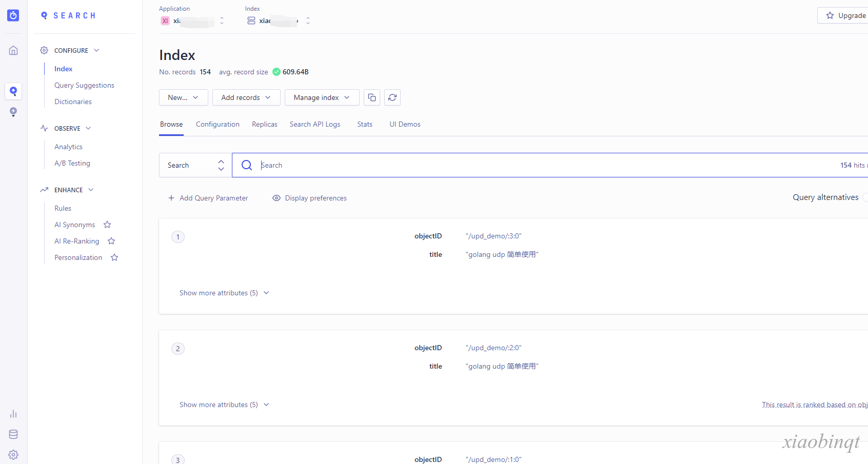Collapse the OBSERVE section
The height and width of the screenshot is (464, 868).
click(x=88, y=128)
